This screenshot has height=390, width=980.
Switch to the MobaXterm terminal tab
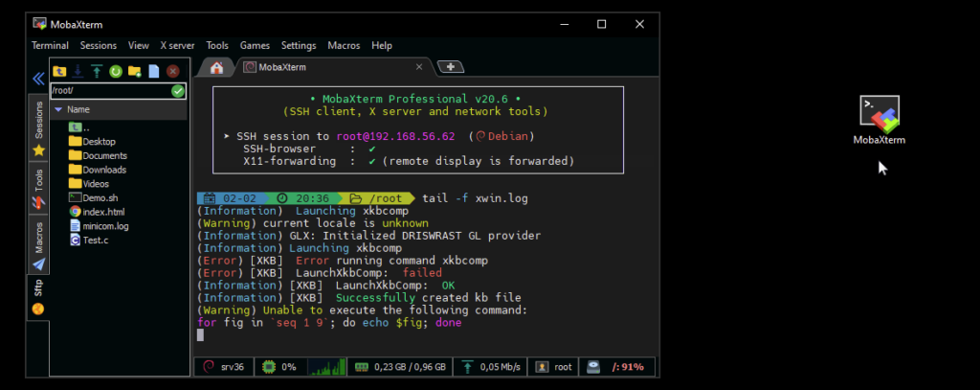click(x=331, y=67)
